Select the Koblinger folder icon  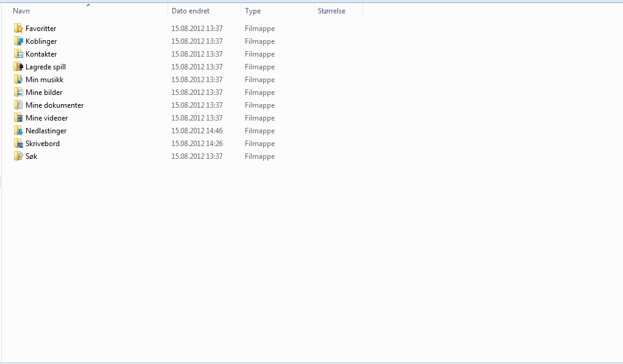pyautogui.click(x=18, y=41)
